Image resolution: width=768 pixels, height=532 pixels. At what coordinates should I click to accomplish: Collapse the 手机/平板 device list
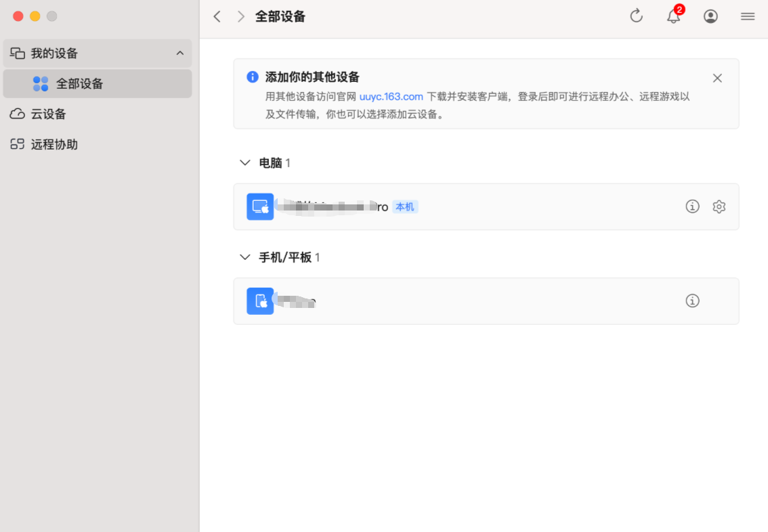[244, 257]
